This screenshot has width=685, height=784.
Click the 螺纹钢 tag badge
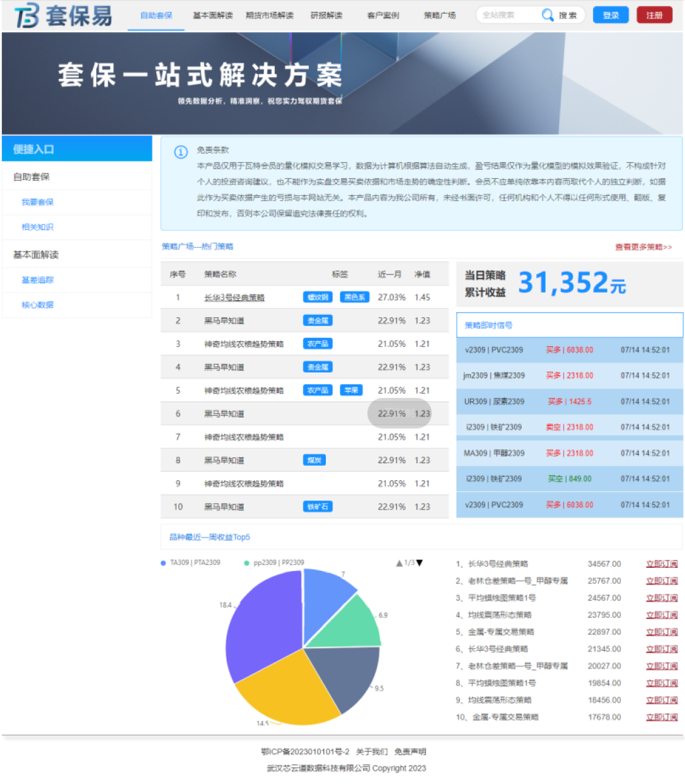point(317,297)
